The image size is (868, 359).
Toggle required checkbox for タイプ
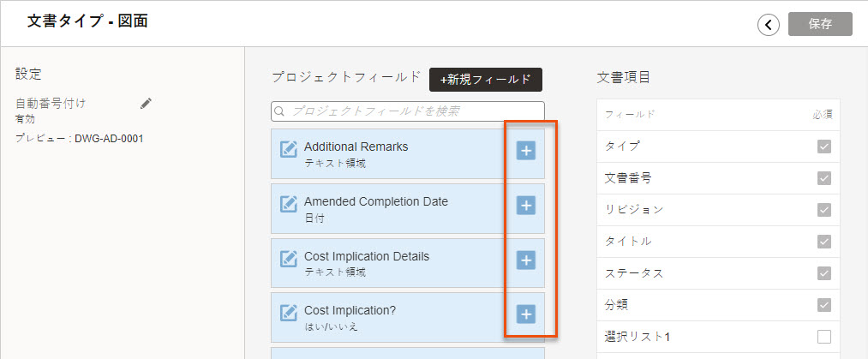(x=824, y=147)
